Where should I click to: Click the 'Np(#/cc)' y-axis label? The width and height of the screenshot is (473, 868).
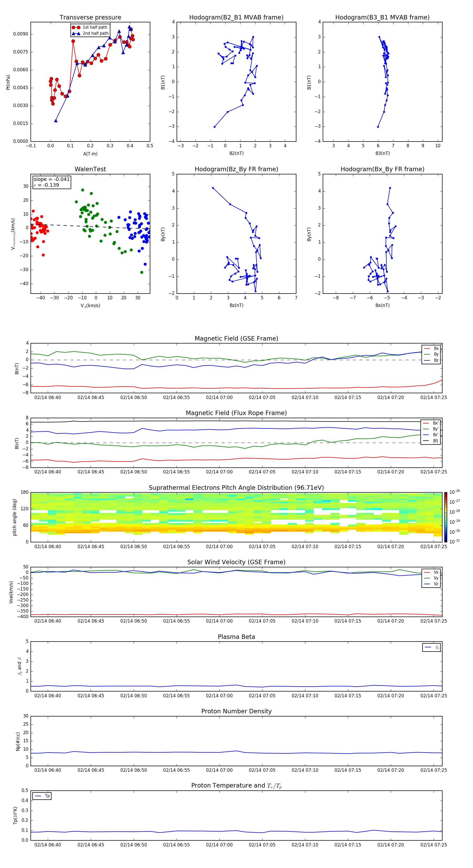point(18,741)
